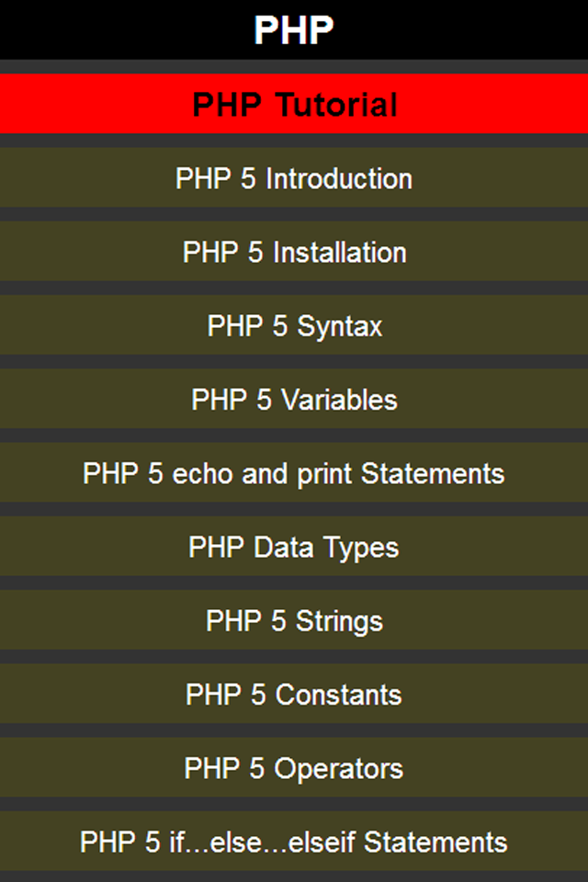Go to PHP 5 Syntax lesson
Image resolution: width=588 pixels, height=882 pixels.
pyautogui.click(x=294, y=325)
